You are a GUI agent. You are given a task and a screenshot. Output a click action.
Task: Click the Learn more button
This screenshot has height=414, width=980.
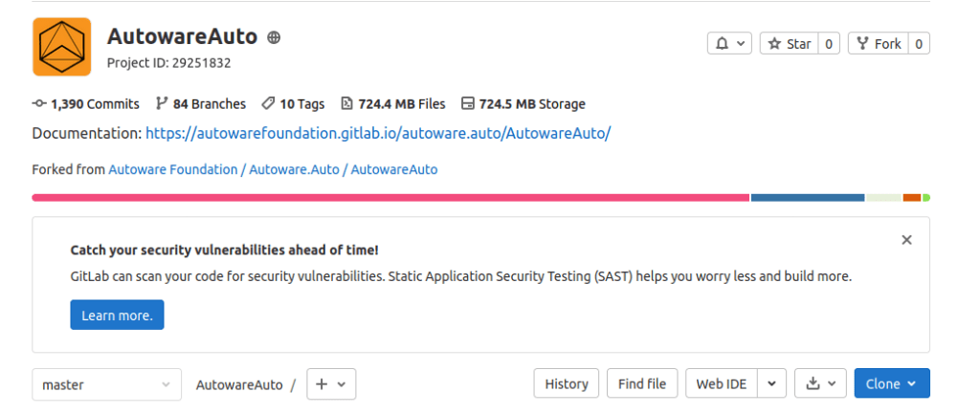pyautogui.click(x=117, y=316)
